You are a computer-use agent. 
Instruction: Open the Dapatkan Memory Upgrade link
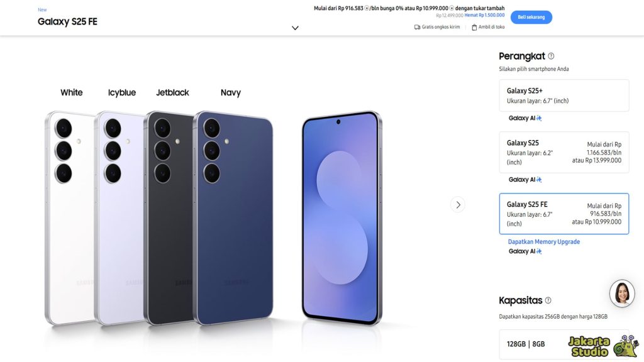(544, 242)
